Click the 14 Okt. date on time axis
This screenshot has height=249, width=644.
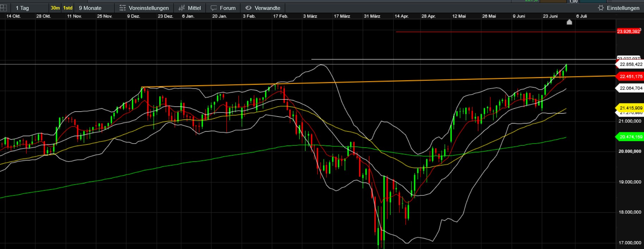[x=13, y=16]
